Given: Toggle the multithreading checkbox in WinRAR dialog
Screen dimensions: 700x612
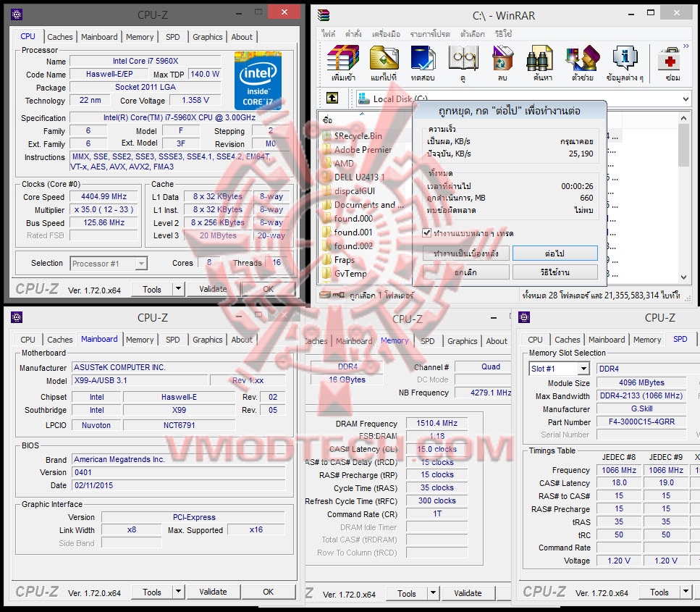Looking at the screenshot, I should (427, 232).
